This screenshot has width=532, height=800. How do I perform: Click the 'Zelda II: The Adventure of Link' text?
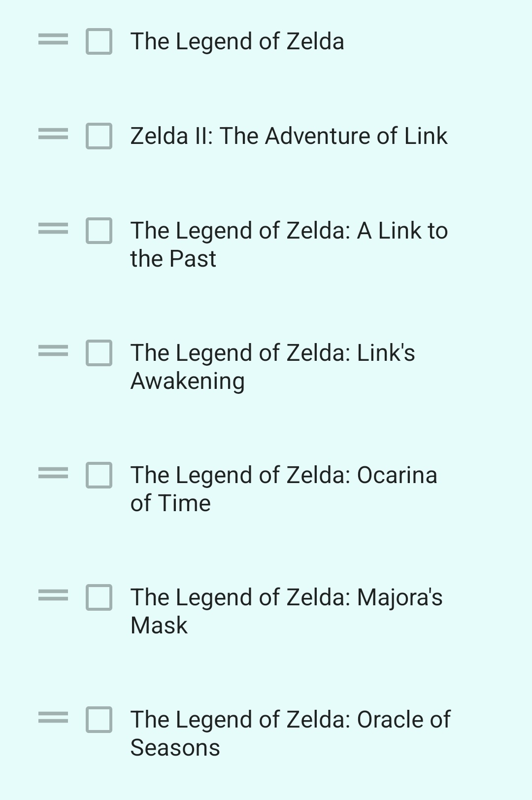(289, 136)
